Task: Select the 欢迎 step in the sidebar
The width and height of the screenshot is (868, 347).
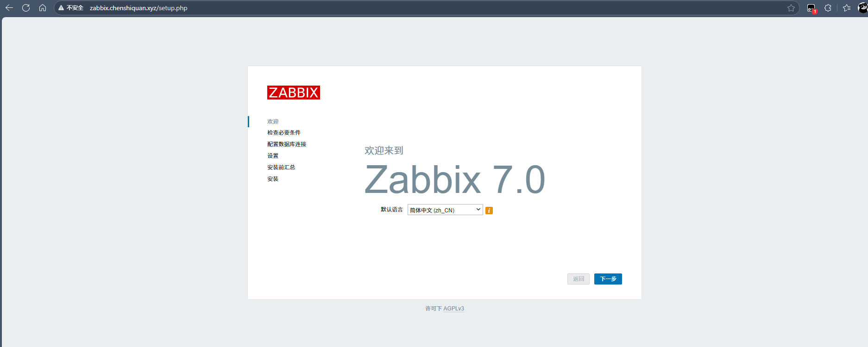Action: (273, 122)
